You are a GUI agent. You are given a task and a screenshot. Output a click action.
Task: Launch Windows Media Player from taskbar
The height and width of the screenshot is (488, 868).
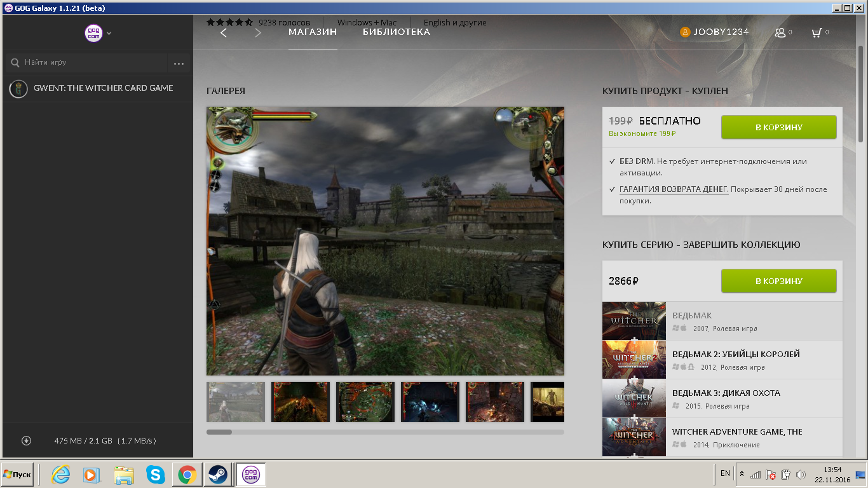click(92, 475)
